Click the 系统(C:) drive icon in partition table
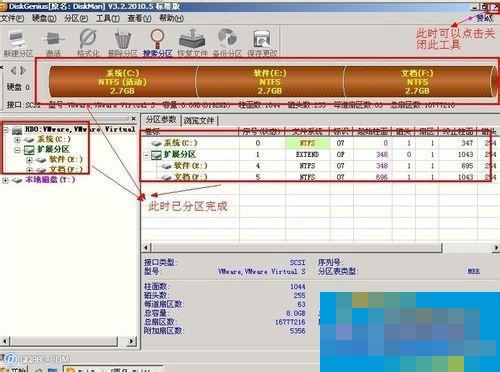Viewport: 500px width, 372px height. (x=156, y=143)
